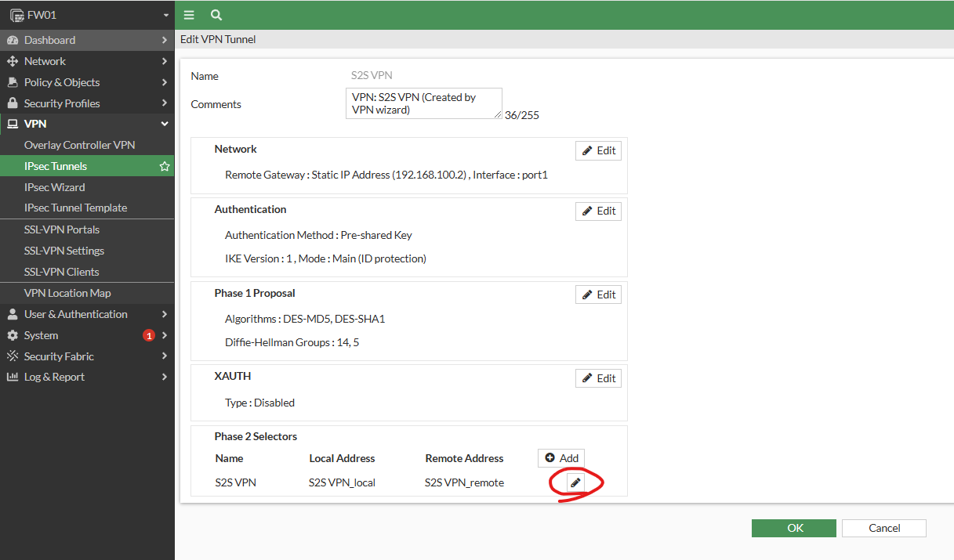Viewport: 954px width, 560px height.
Task: Click XAUTH Type Disabled text
Action: [259, 403]
